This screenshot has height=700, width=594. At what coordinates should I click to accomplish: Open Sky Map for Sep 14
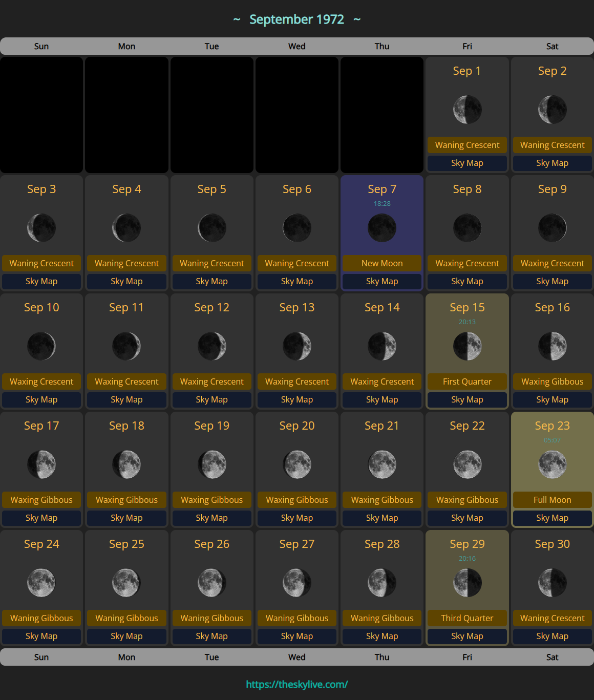tap(382, 399)
